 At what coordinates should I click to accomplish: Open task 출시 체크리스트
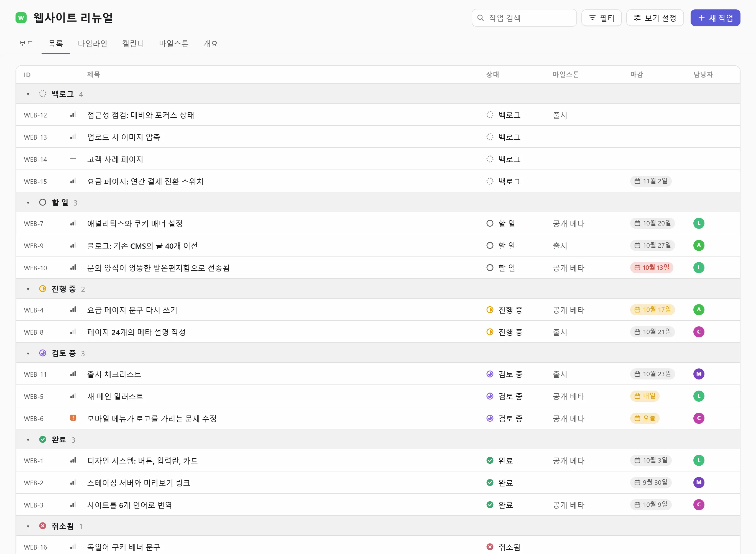(114, 374)
